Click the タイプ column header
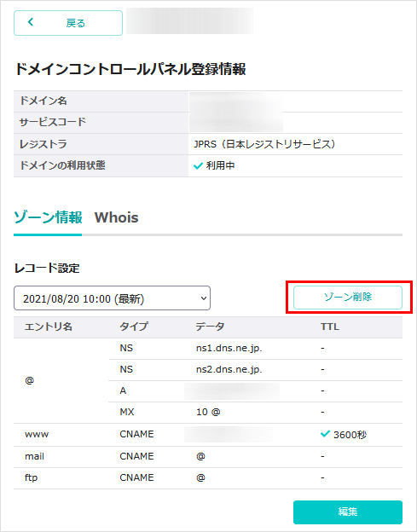 tap(134, 327)
